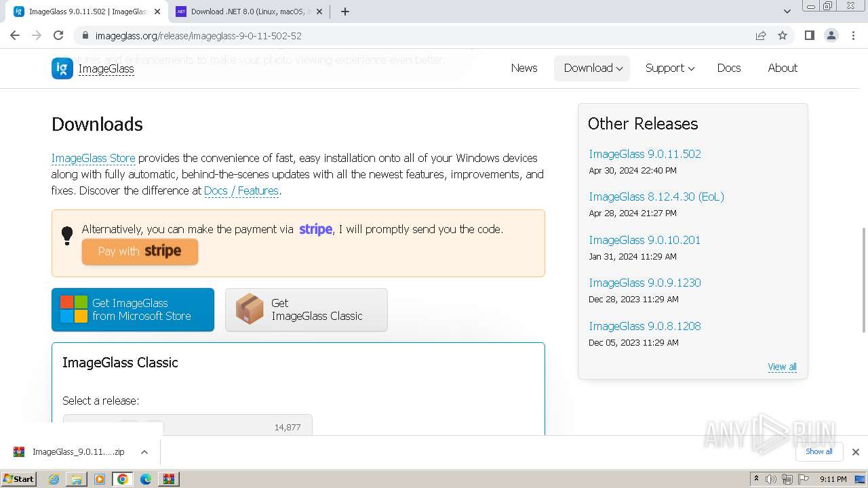Open ImageGlass 8.12.4.30 (EoL) release
The height and width of the screenshot is (488, 868).
coord(656,197)
